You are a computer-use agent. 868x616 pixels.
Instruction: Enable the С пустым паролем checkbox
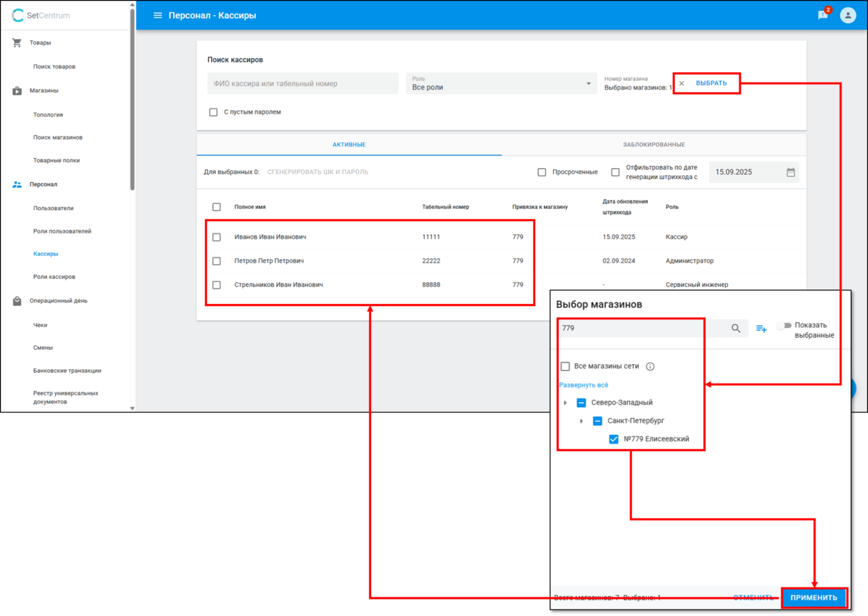(214, 112)
